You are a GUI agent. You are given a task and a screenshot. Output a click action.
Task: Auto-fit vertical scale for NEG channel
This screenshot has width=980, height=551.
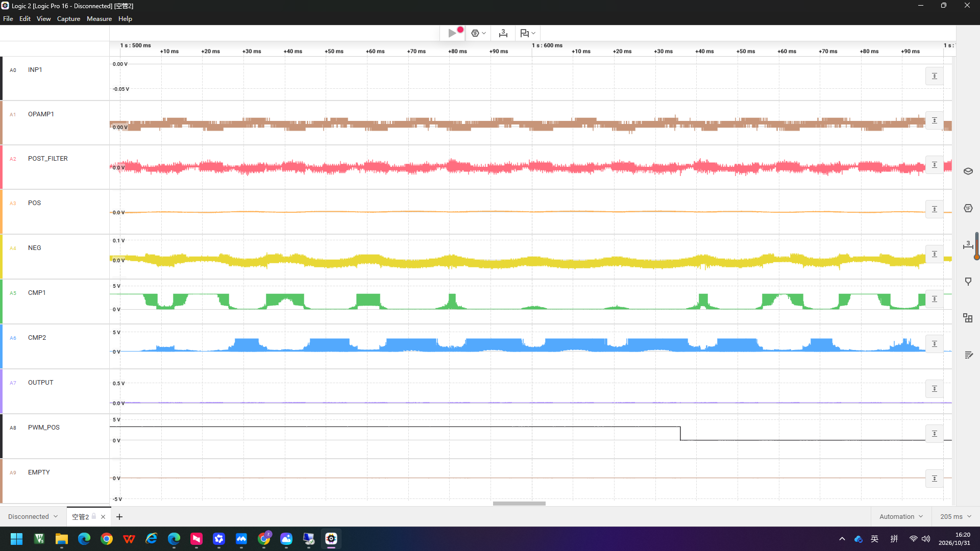coord(935,254)
